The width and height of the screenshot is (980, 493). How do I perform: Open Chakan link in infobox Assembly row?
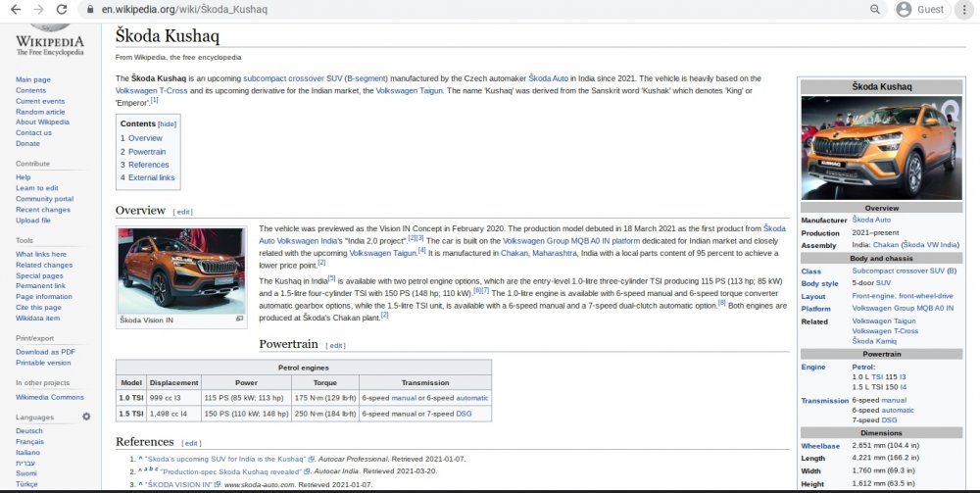tap(885, 245)
